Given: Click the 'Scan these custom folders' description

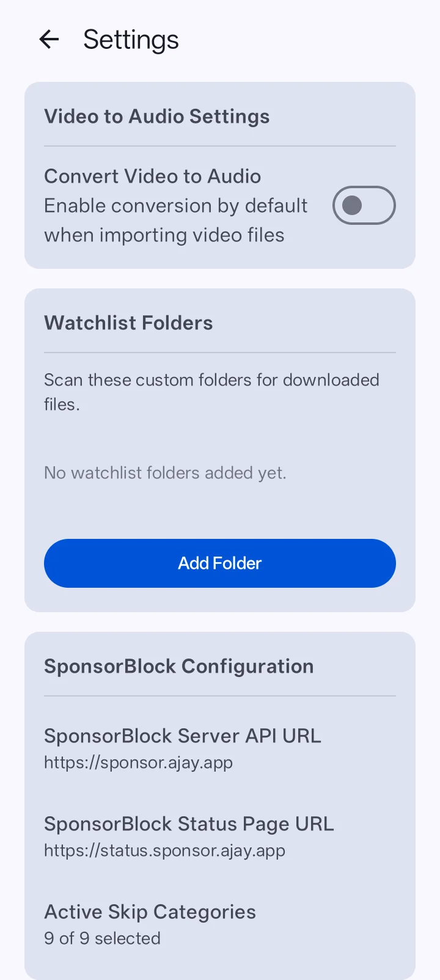Looking at the screenshot, I should click(x=211, y=392).
